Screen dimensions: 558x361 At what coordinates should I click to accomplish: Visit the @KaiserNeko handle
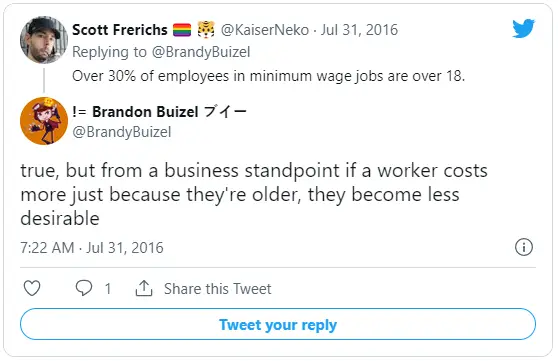tap(265, 30)
